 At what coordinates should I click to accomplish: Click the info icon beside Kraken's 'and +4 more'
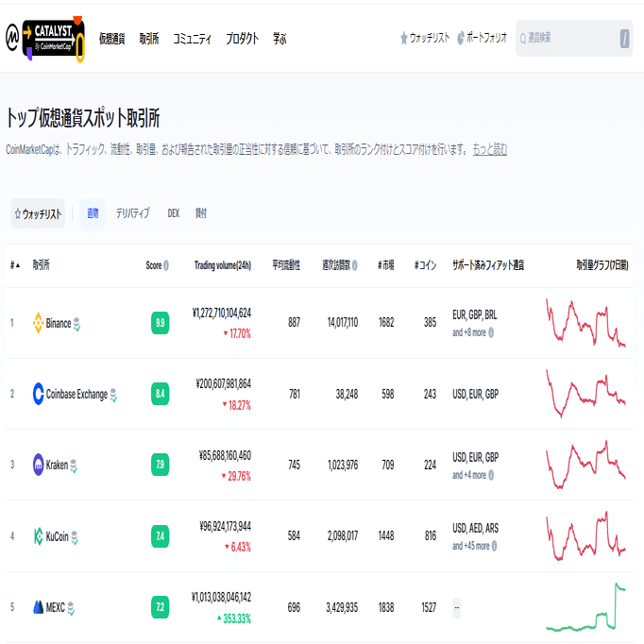pyautogui.click(x=491, y=475)
